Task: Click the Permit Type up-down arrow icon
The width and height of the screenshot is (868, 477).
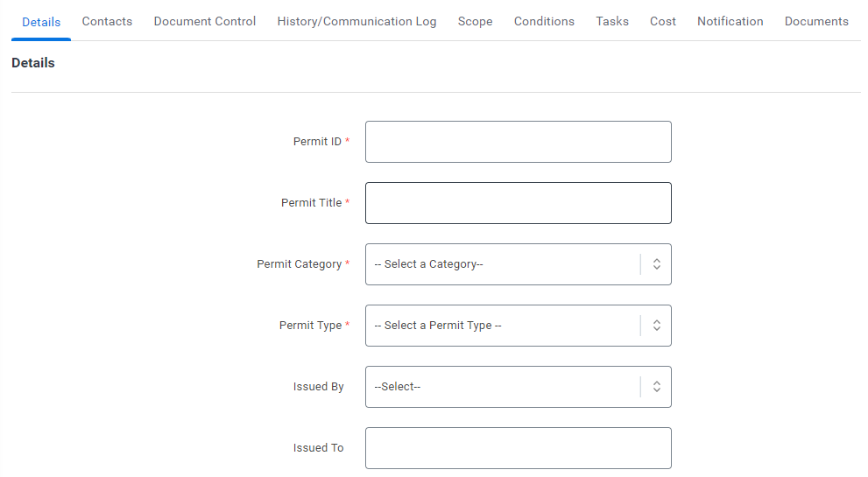Action: [x=657, y=326]
